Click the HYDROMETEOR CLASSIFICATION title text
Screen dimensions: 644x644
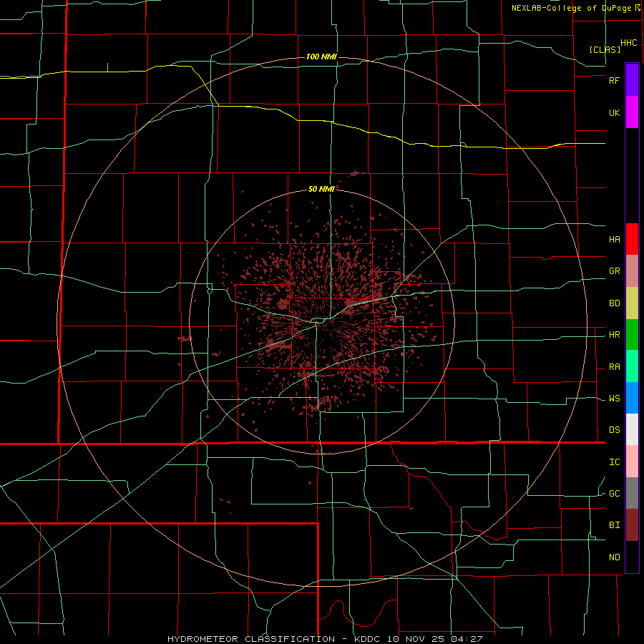(x=251, y=639)
